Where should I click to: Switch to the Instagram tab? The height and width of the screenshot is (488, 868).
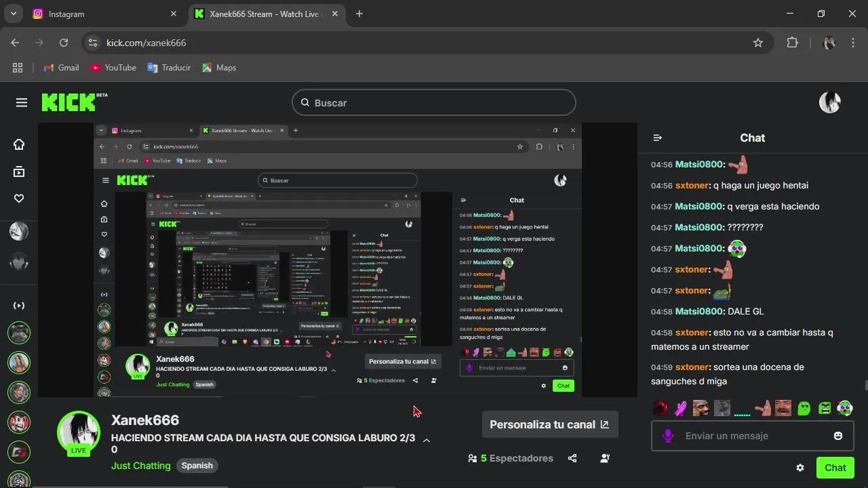pyautogui.click(x=105, y=14)
